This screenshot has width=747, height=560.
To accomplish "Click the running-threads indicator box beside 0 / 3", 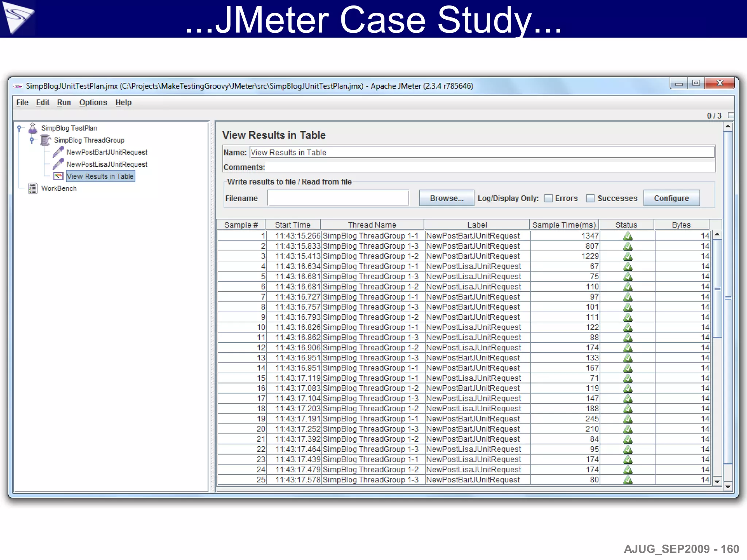I will [730, 115].
